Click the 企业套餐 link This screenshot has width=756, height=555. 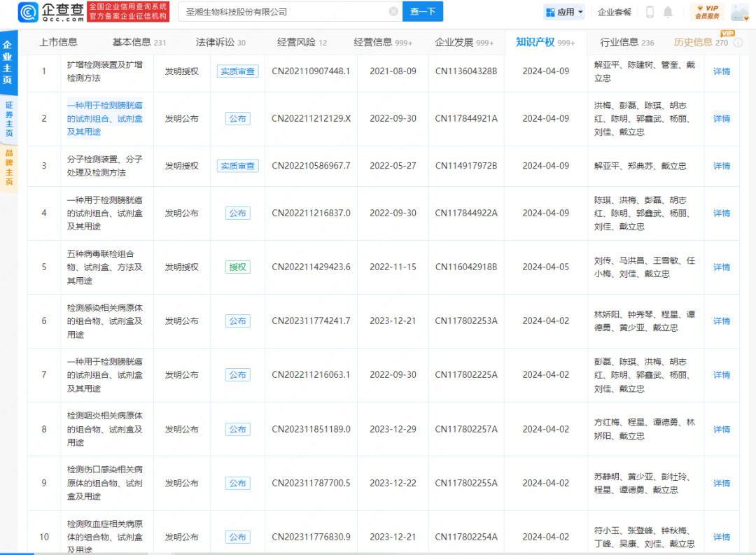click(x=615, y=12)
